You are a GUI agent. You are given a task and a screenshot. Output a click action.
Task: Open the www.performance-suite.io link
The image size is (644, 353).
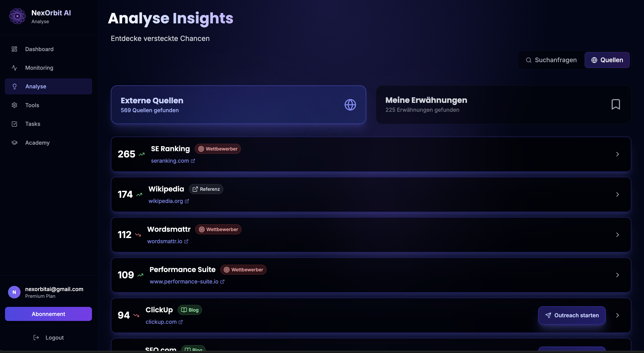[184, 282]
